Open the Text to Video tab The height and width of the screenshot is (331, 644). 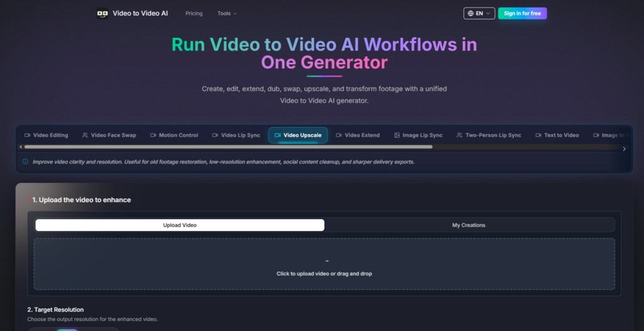(557, 135)
